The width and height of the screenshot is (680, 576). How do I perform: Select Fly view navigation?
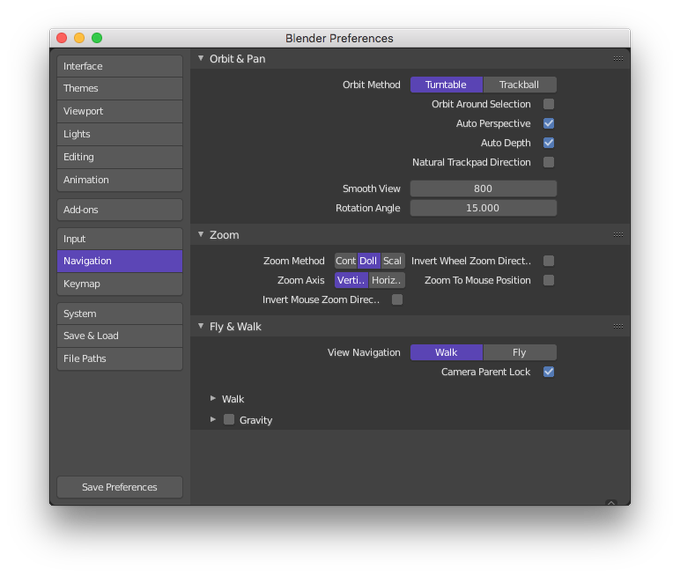point(520,352)
